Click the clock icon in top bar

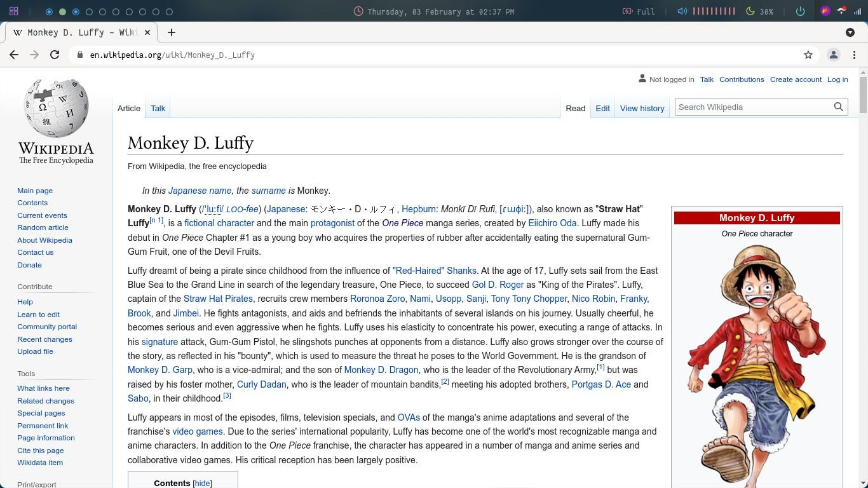pyautogui.click(x=358, y=11)
